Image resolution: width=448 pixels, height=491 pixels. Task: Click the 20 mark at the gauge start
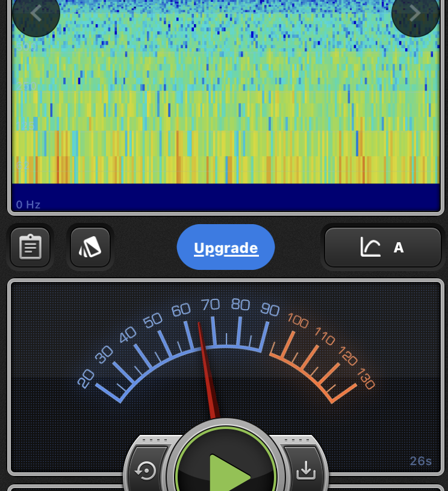[86, 378]
